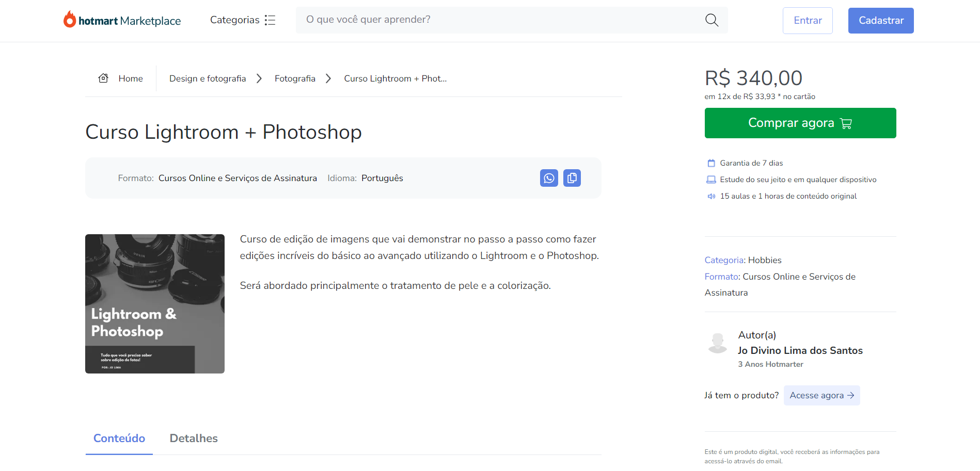Click the Comprar agora button

pos(800,123)
